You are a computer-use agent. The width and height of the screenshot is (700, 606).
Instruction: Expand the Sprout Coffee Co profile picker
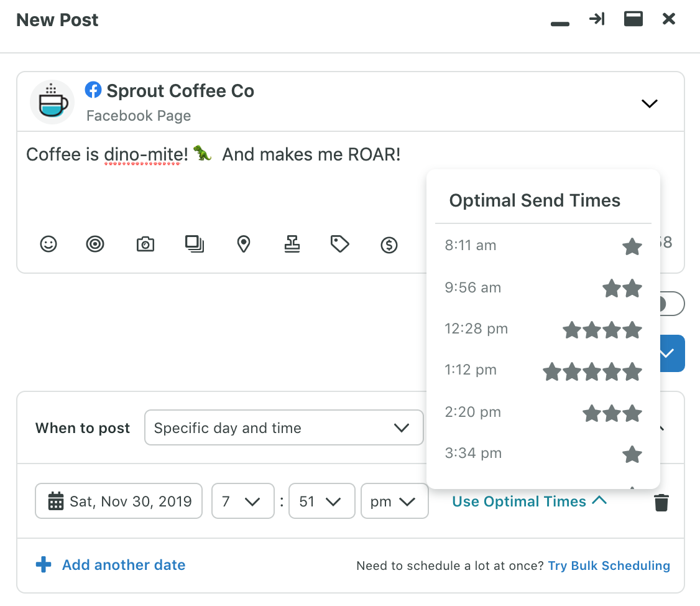tap(649, 104)
